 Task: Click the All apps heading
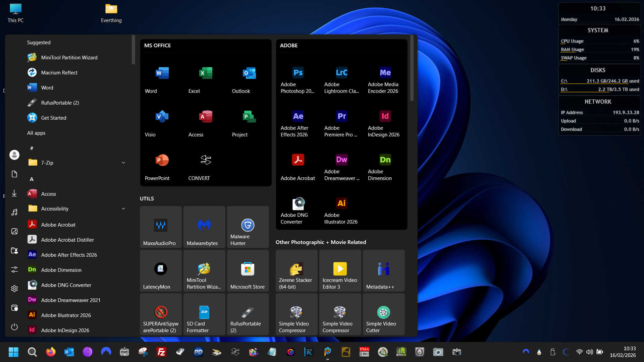[x=36, y=133]
